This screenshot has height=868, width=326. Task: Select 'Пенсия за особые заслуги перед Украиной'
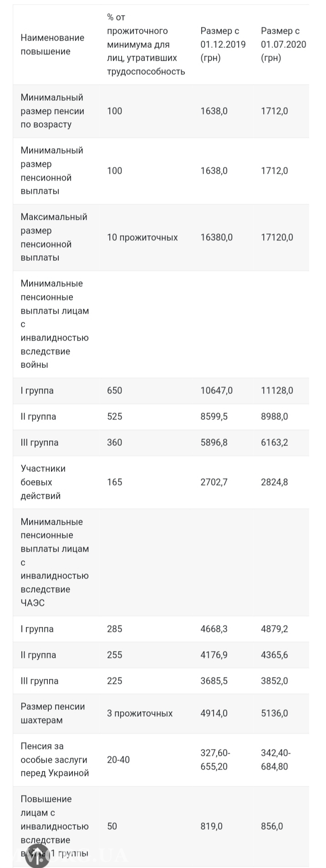(x=55, y=760)
